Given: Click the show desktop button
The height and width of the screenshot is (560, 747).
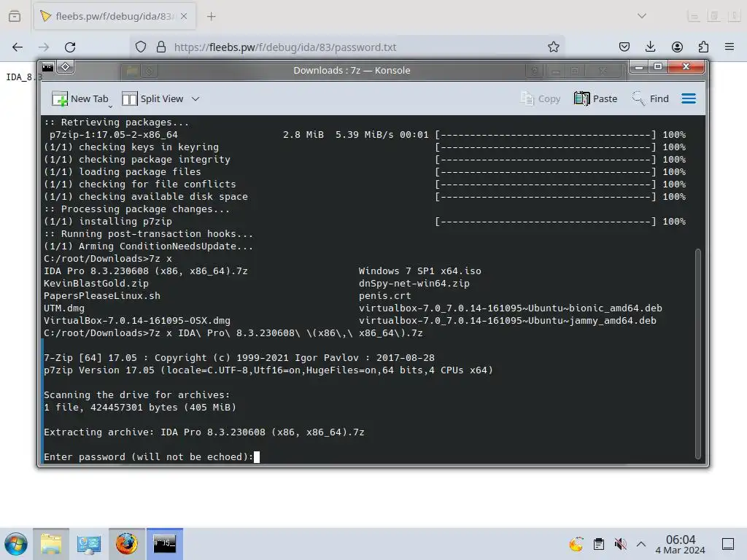Looking at the screenshot, I should coord(728,544).
